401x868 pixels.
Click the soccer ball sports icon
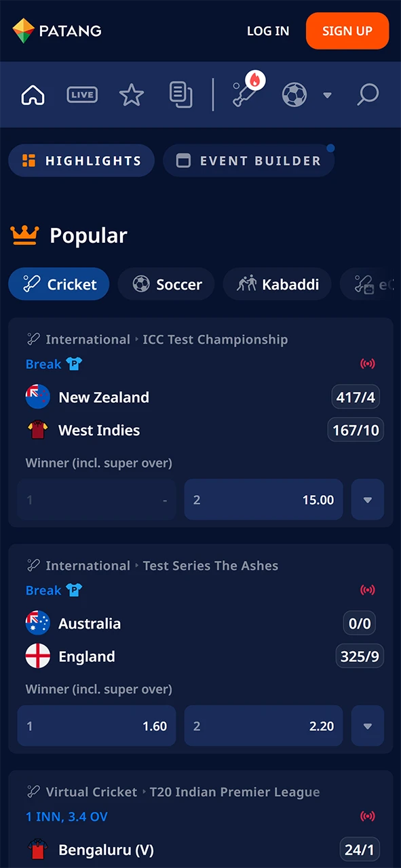(x=294, y=95)
